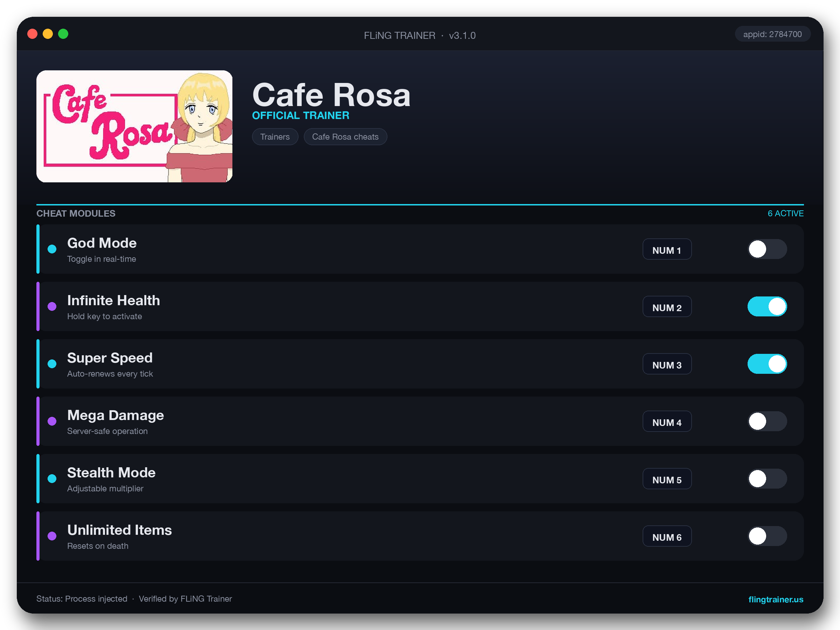Turn on the Unlimited Items toggle

767,536
